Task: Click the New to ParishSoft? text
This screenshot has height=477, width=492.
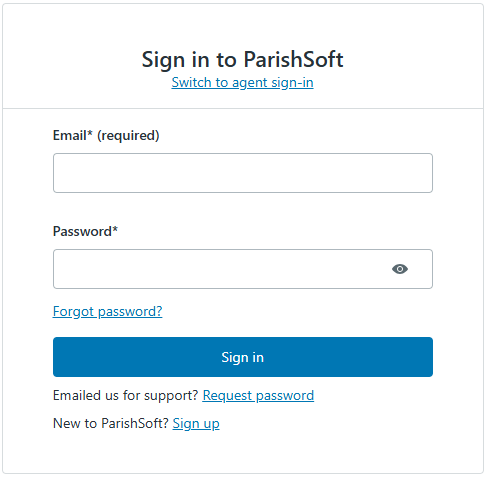Action: [x=111, y=423]
